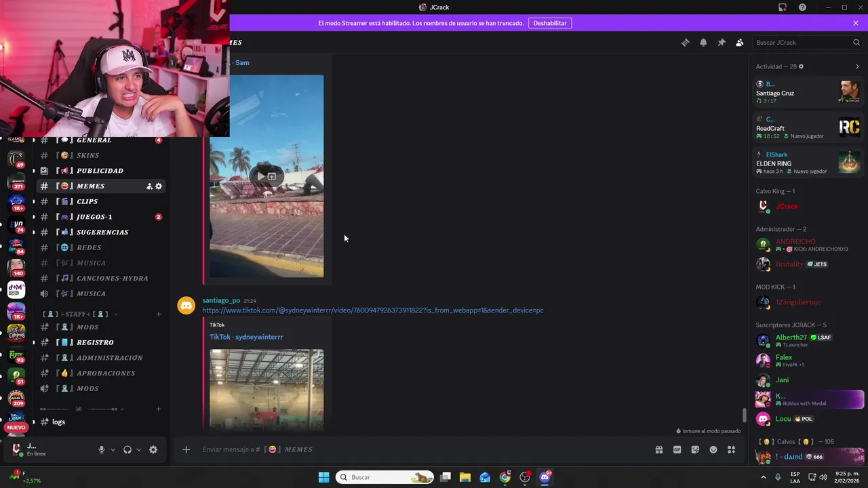Image resolution: width=868 pixels, height=488 pixels.
Task: Collapse the STAFF category
Action: point(80,314)
